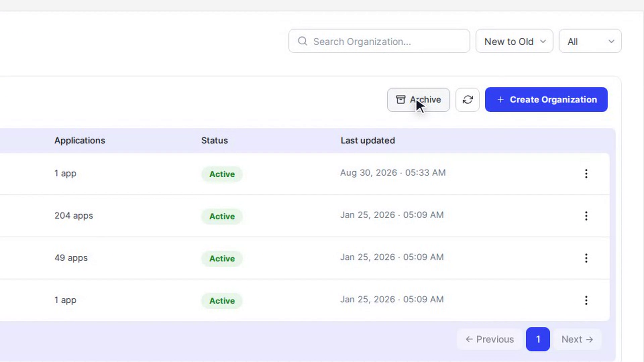The width and height of the screenshot is (644, 362).
Task: Open the Archive view
Action: (x=418, y=100)
